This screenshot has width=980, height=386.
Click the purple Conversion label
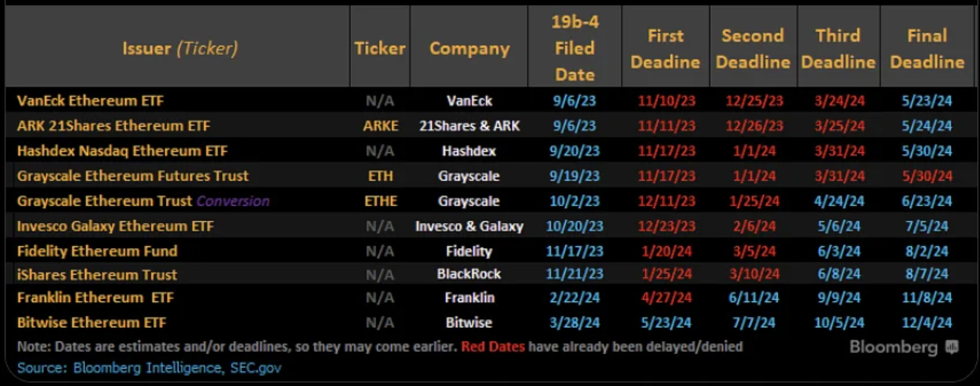233,201
